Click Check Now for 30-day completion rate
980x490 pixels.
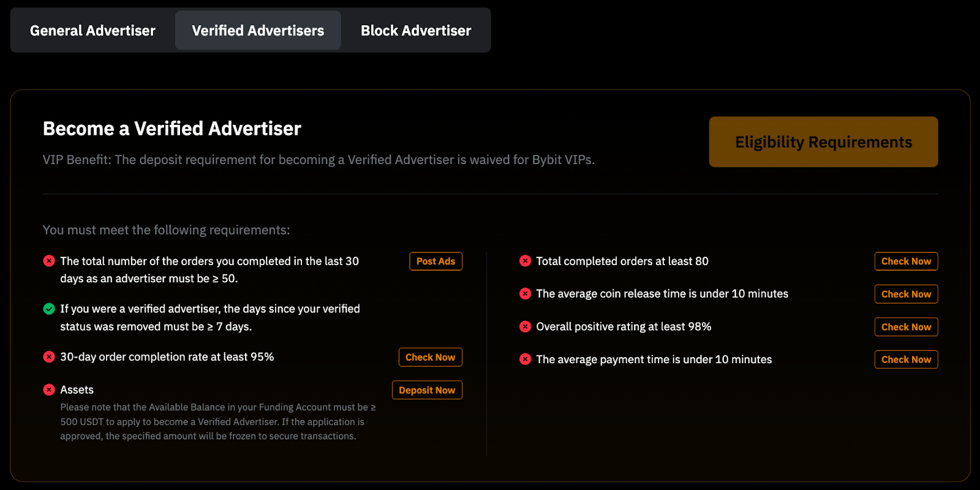point(430,357)
